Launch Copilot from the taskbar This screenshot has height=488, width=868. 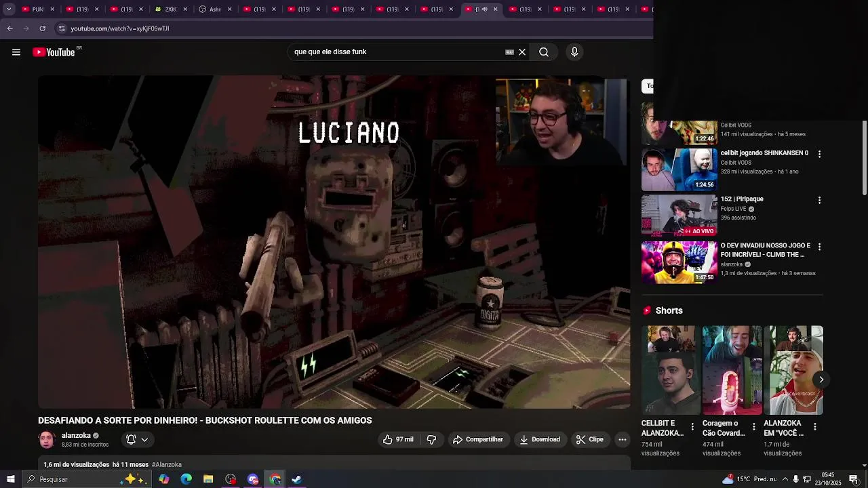point(164,479)
